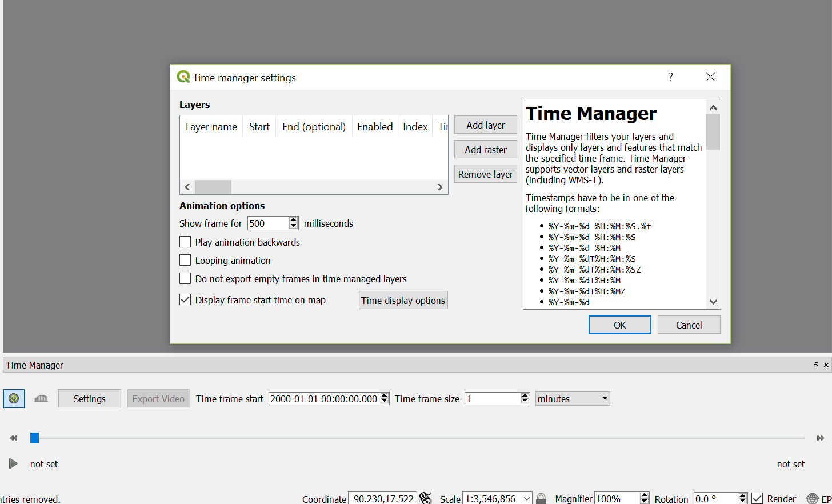Click the Index column header
Image resolution: width=832 pixels, height=504 pixels.
tap(415, 126)
